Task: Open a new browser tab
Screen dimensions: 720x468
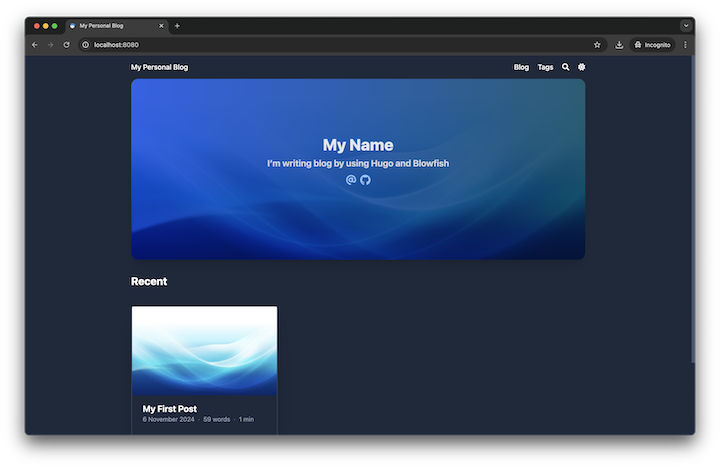Action: point(177,25)
